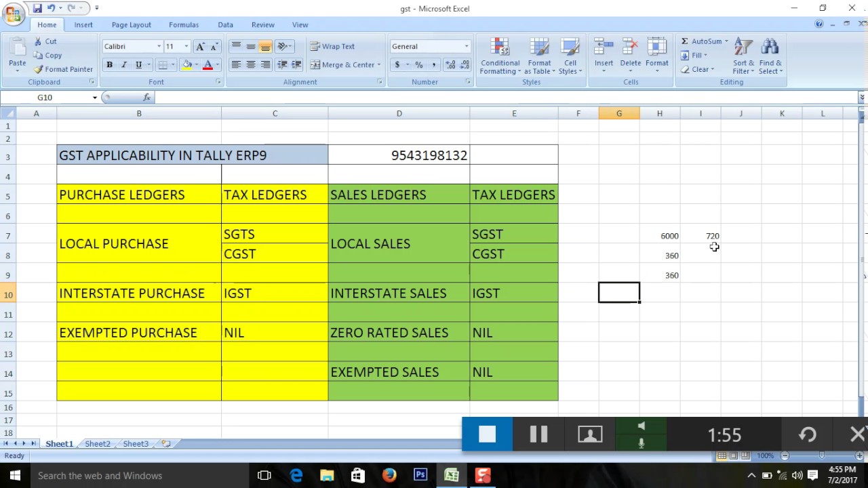868x488 pixels.
Task: Open Sort & Filter options
Action: tap(744, 56)
